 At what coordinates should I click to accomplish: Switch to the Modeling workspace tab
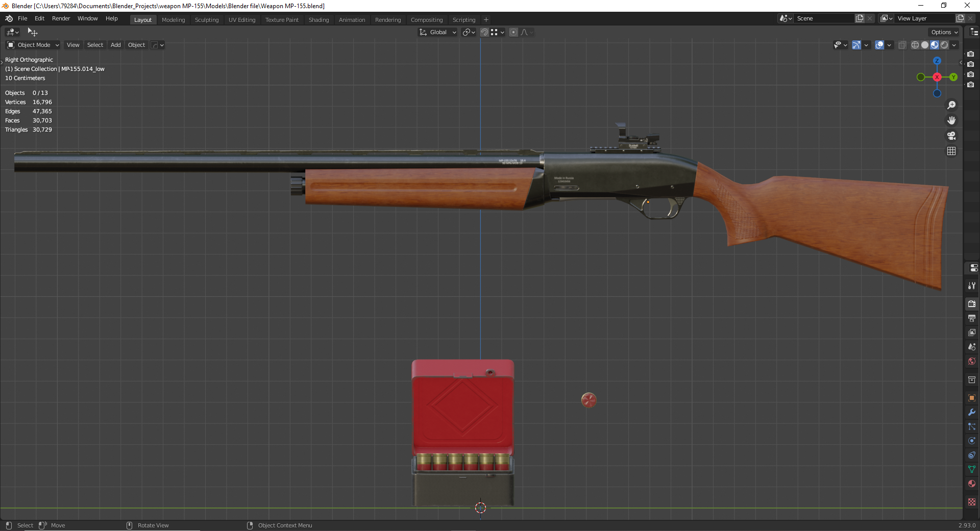(174, 20)
